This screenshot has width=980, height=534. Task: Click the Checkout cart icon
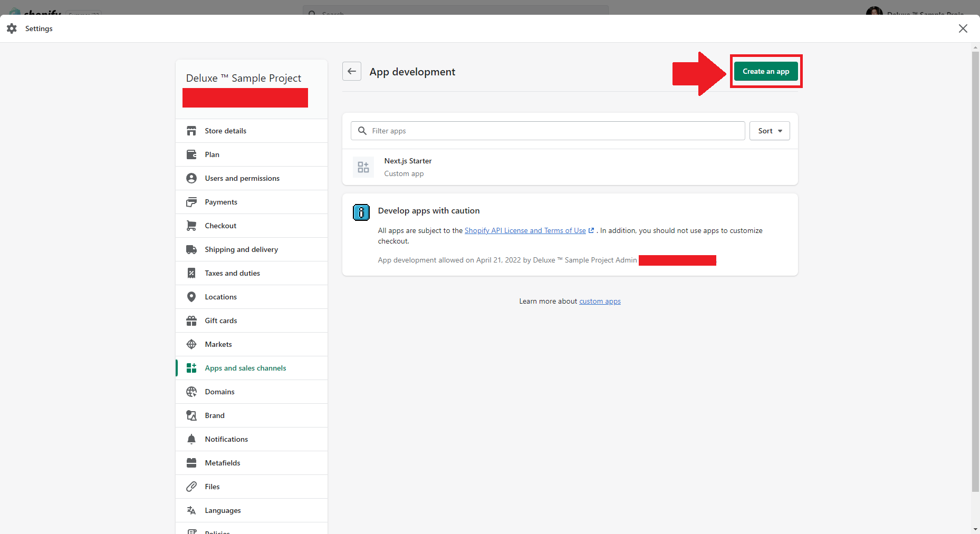191,226
